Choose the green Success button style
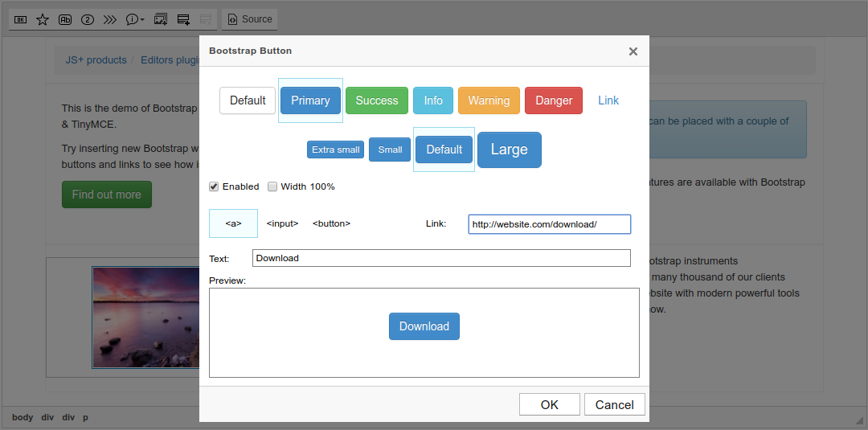868x430 pixels. 376,100
